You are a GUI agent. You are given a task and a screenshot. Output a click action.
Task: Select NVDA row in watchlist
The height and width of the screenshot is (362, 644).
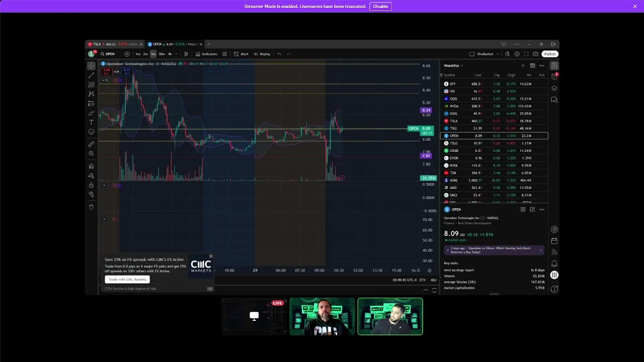pyautogui.click(x=494, y=106)
